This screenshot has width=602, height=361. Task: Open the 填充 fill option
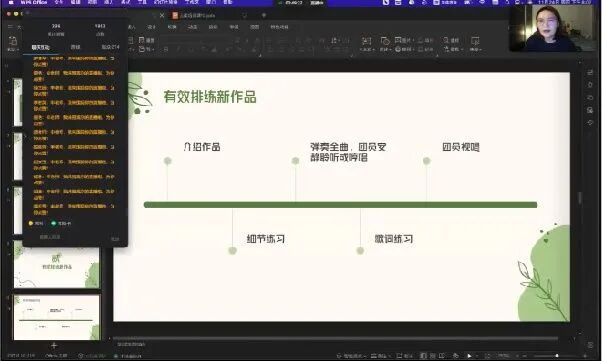pos(426,40)
